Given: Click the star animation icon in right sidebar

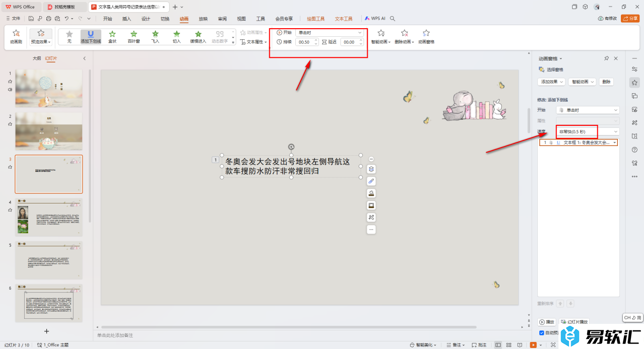Looking at the screenshot, I should (x=634, y=83).
